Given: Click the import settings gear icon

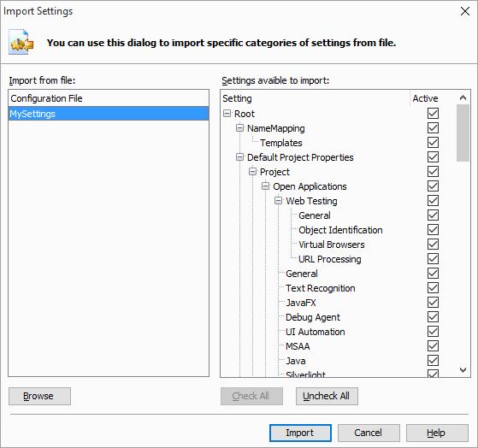Looking at the screenshot, I should tap(21, 43).
